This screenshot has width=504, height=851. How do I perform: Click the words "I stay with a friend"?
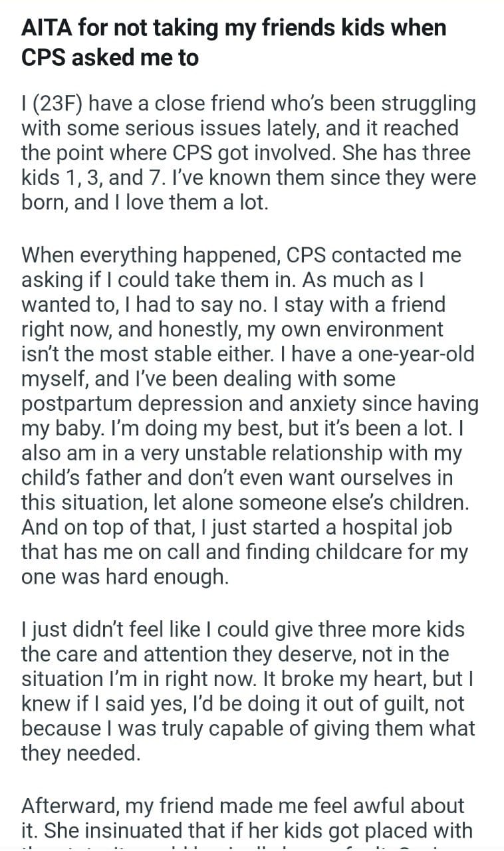click(x=354, y=304)
